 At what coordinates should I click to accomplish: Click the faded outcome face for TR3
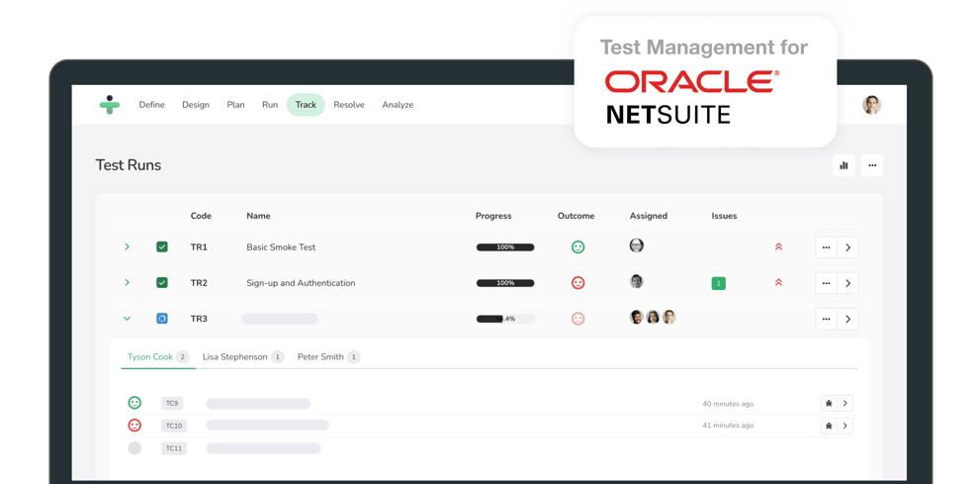pyautogui.click(x=579, y=319)
